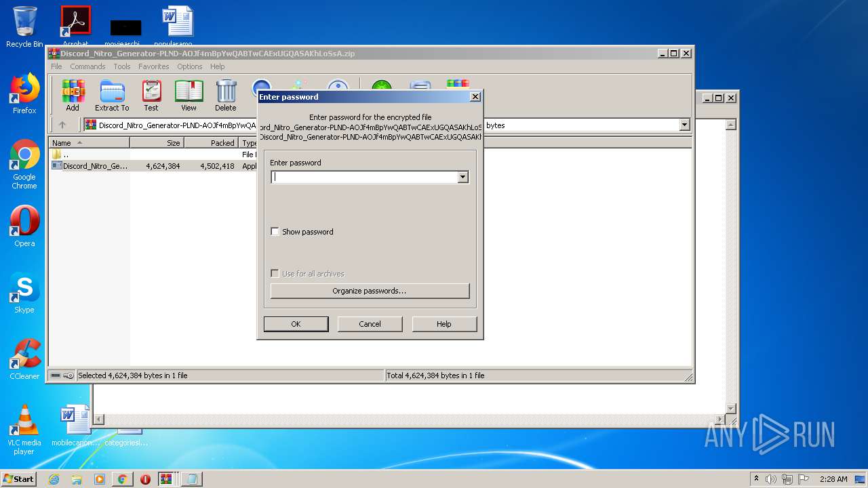The width and height of the screenshot is (868, 488).
Task: Click the drive icon in WinRAR status bar
Action: (56, 375)
